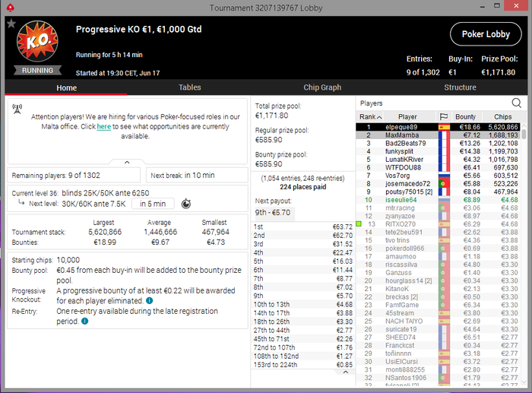
Task: Click the announcement broadcast antenna icon
Action: click(x=17, y=109)
